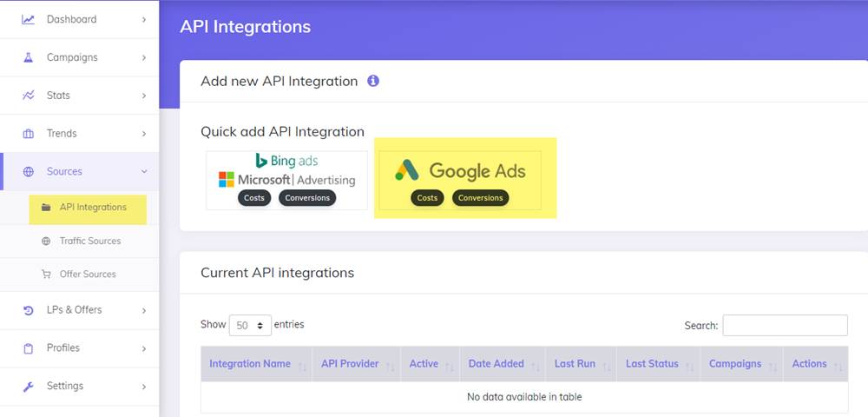Focus the table Search field
Viewport: 868px width, 417px height.
coord(785,325)
